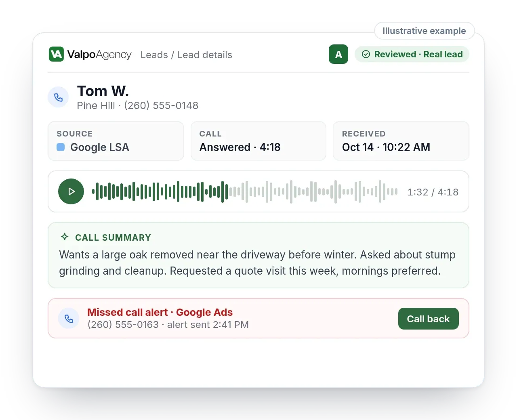Seek within the call audio waveform
This screenshot has height=420, width=517.
click(x=245, y=191)
